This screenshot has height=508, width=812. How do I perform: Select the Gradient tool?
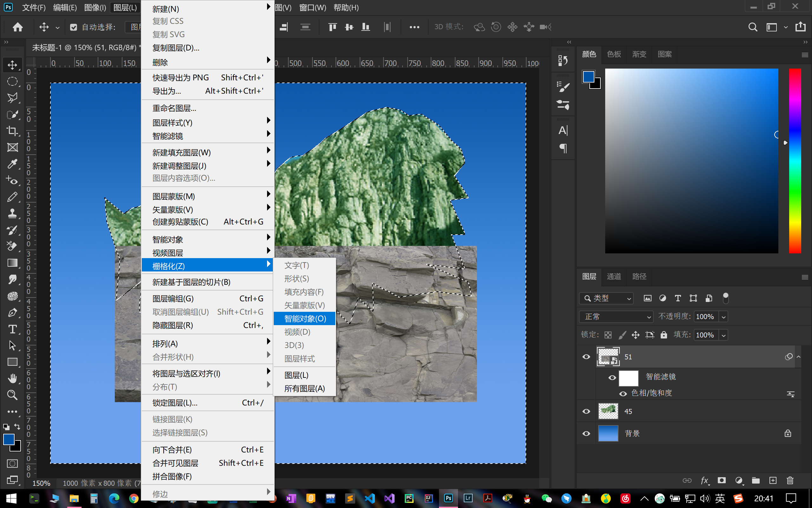tap(12, 263)
